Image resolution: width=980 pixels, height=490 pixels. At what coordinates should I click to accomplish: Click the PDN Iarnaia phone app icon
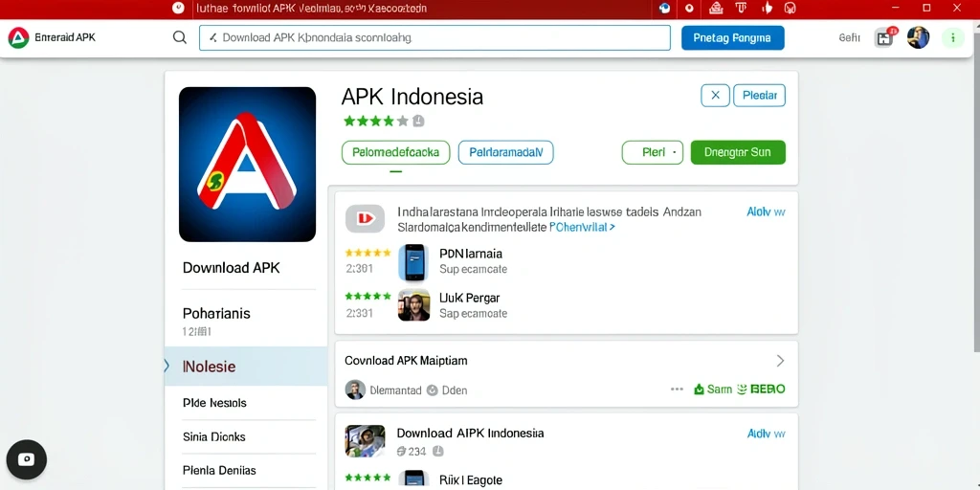pyautogui.click(x=413, y=262)
